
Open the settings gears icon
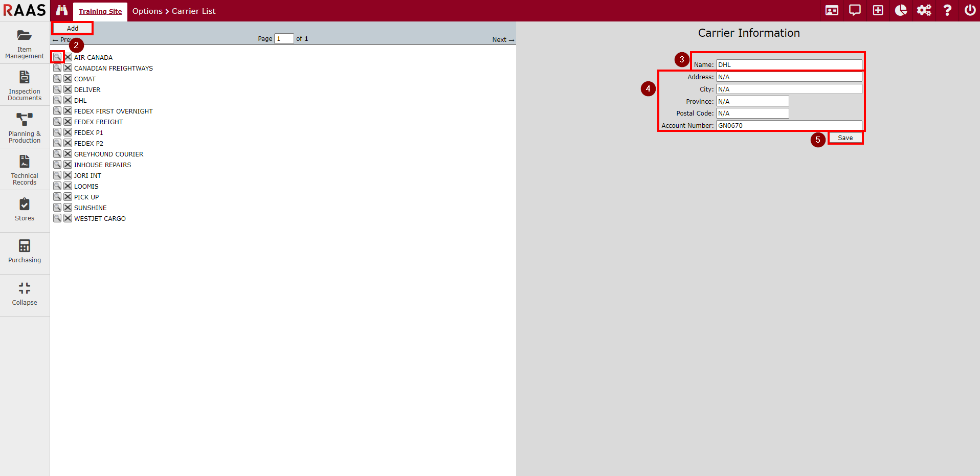tap(924, 11)
